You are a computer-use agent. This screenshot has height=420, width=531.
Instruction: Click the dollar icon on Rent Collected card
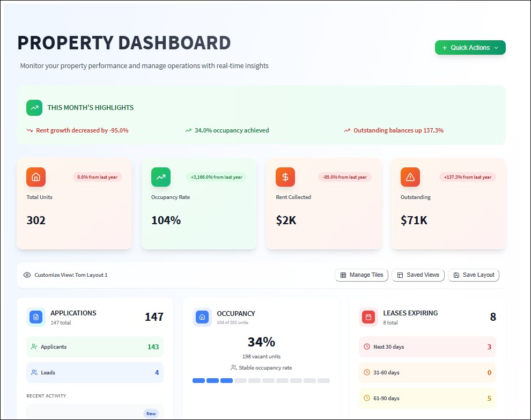[x=285, y=176]
